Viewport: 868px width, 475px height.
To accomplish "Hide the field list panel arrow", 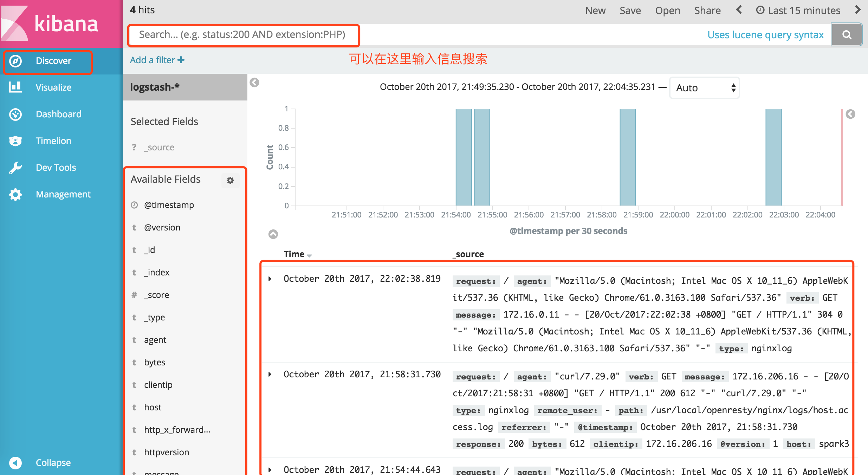I will (x=254, y=83).
